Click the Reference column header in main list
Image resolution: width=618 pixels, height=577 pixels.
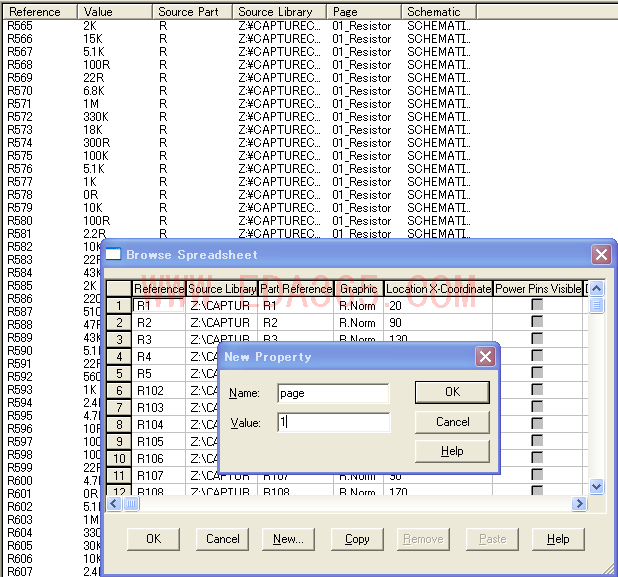tap(40, 12)
